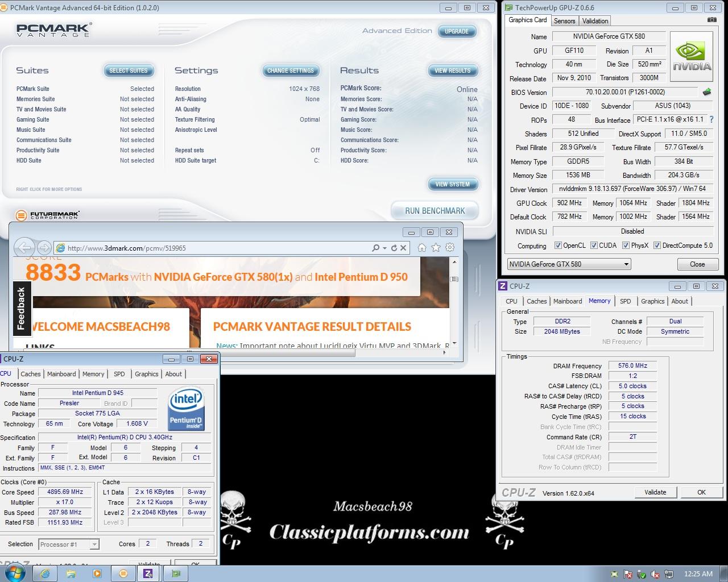Click the SELECT SUITES button

pos(128,70)
